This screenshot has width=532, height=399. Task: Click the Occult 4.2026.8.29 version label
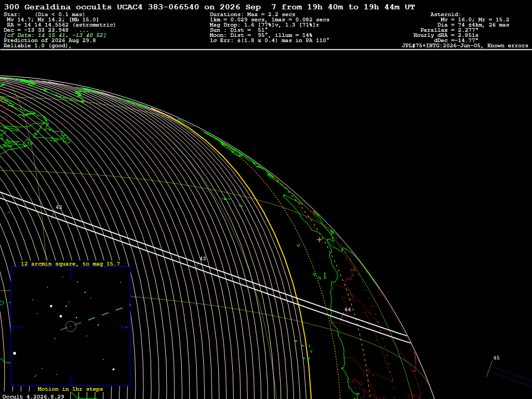[x=33, y=396]
